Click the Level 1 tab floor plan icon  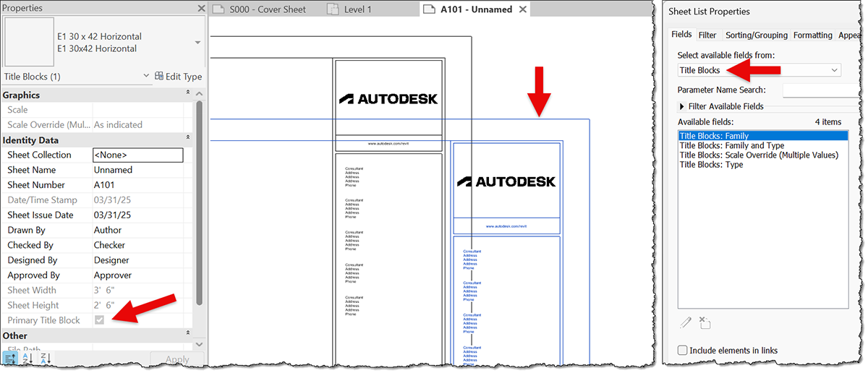click(332, 9)
